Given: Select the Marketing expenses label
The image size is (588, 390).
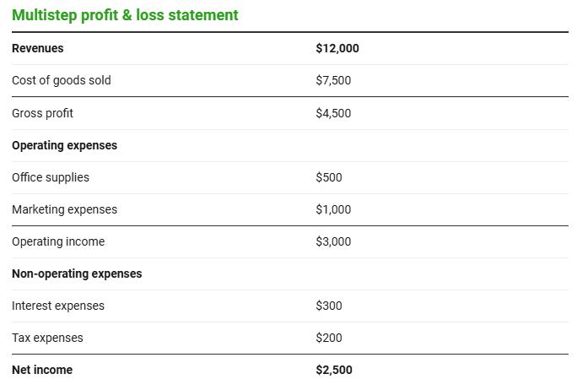Looking at the screenshot, I should (65, 209).
